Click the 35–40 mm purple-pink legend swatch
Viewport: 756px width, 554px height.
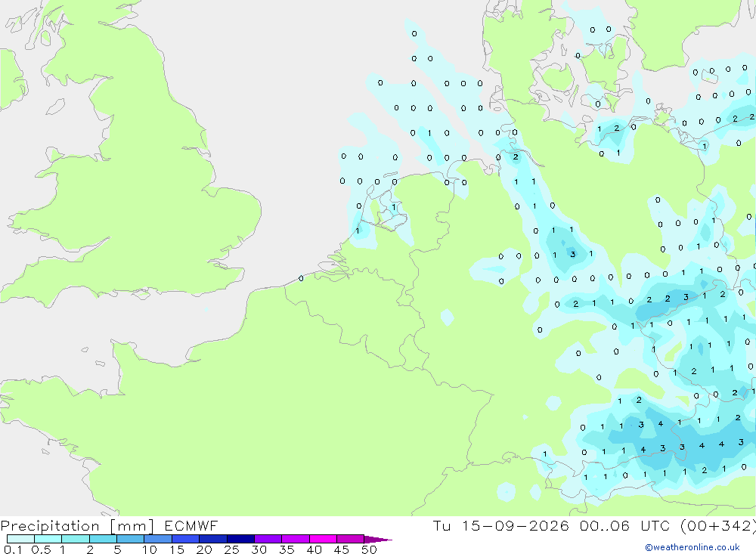coord(296,539)
